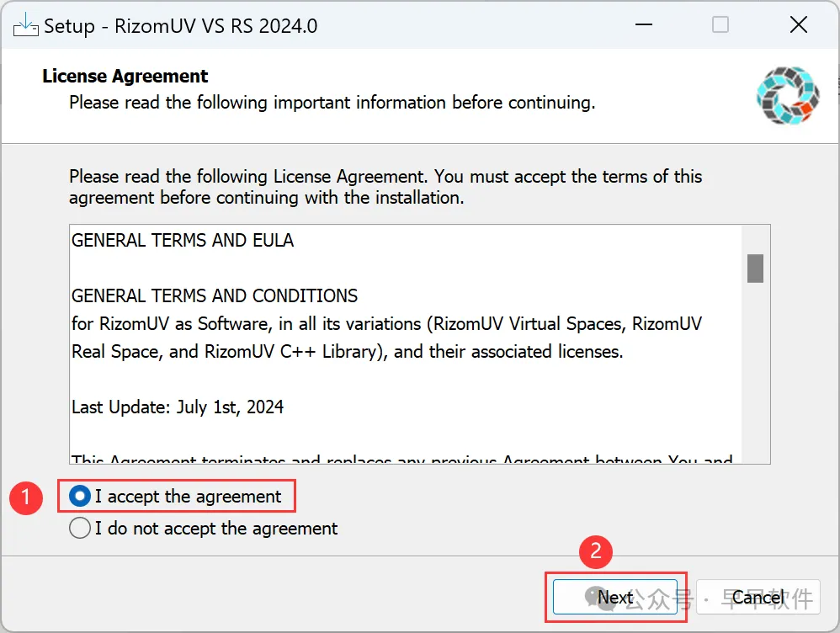Click the Cancel button
This screenshot has height=633, width=840.
(x=758, y=597)
